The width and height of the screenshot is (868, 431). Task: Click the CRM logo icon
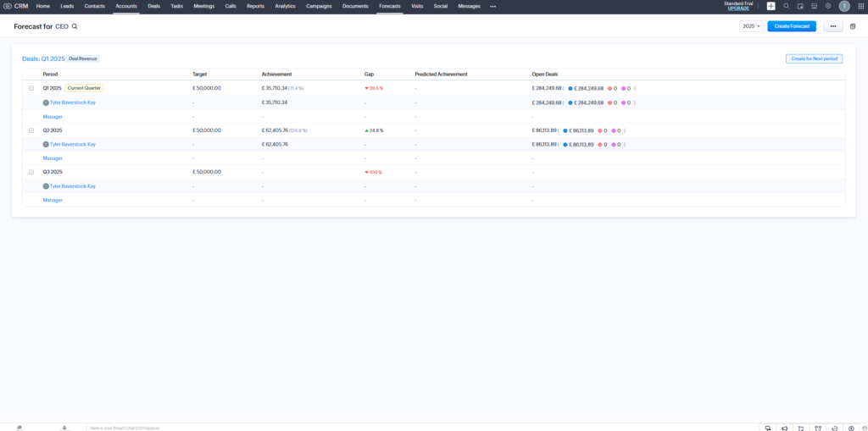[x=8, y=6]
